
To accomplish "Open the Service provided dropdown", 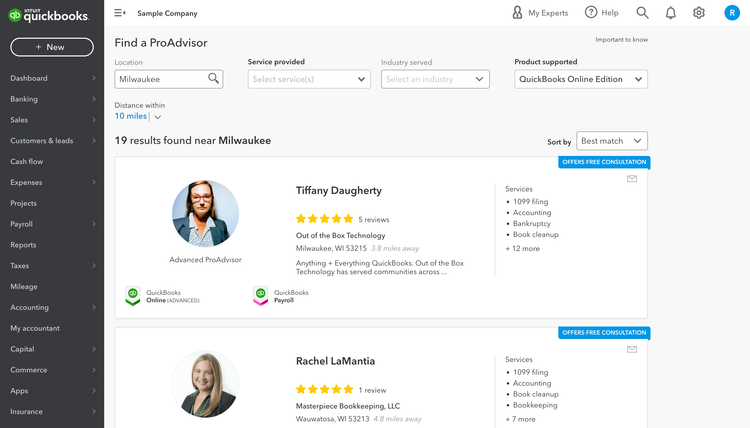I will [x=309, y=79].
